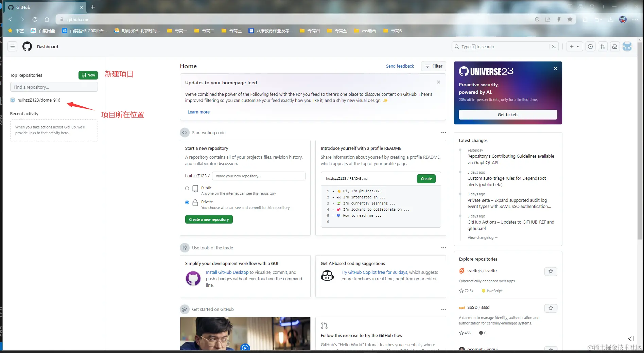Open the 专高三 bookmark folder

point(231,31)
